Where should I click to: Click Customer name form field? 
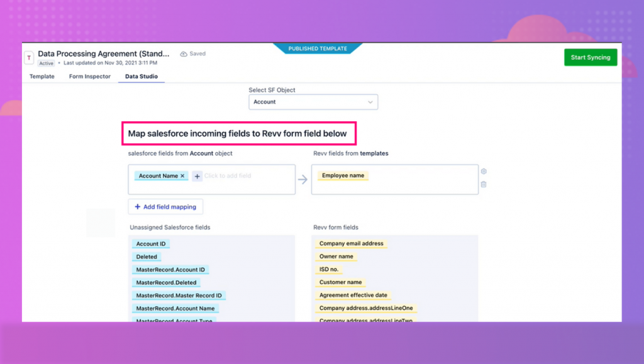(340, 282)
